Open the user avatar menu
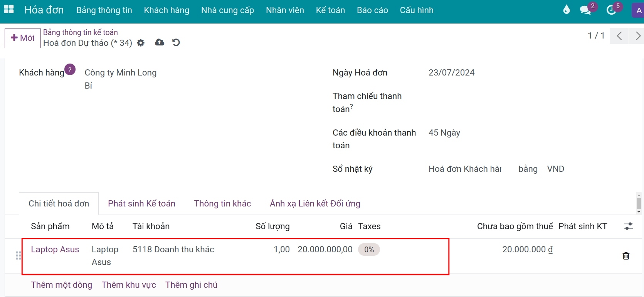This screenshot has width=644, height=297. (x=638, y=10)
